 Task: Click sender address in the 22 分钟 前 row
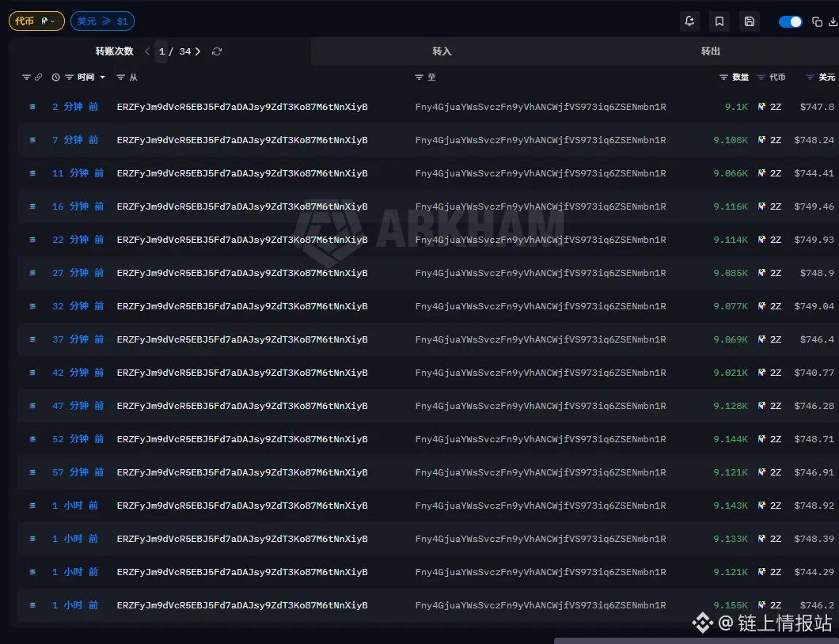click(x=242, y=240)
